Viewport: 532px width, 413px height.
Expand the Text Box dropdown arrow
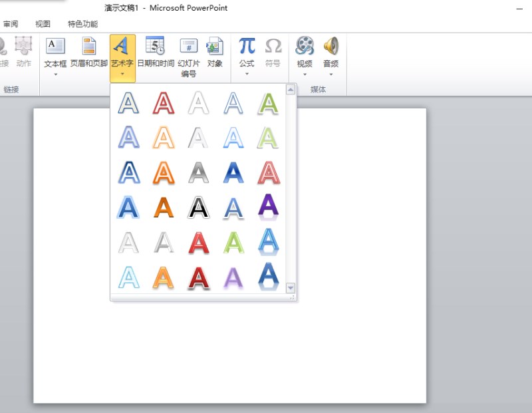click(x=55, y=74)
